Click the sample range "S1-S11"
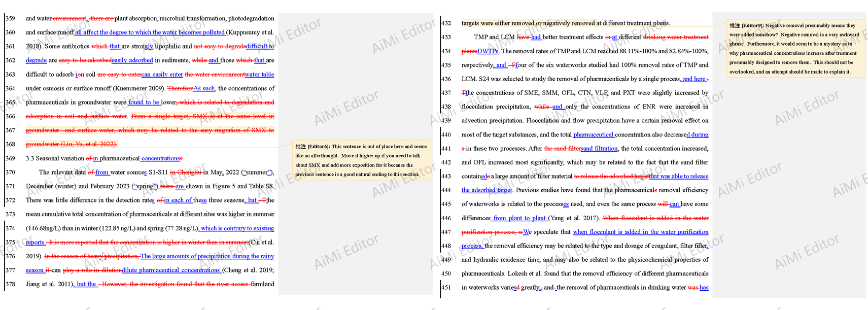Screen dimensions: 868x310 click(x=158, y=173)
